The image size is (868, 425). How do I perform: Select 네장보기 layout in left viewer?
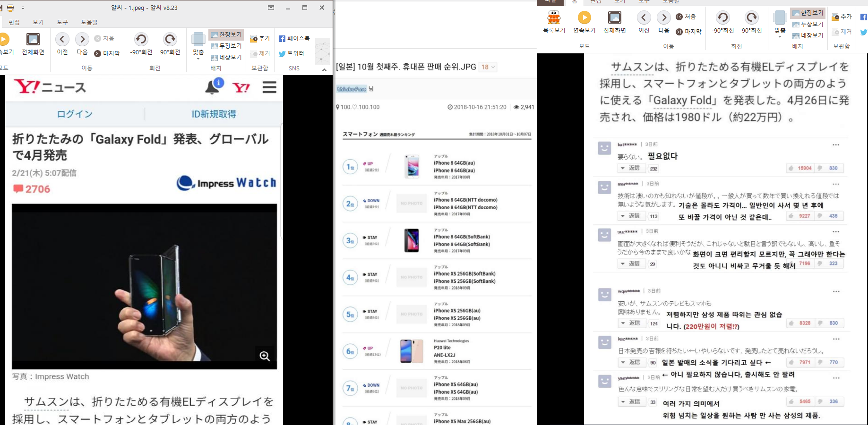[226, 57]
